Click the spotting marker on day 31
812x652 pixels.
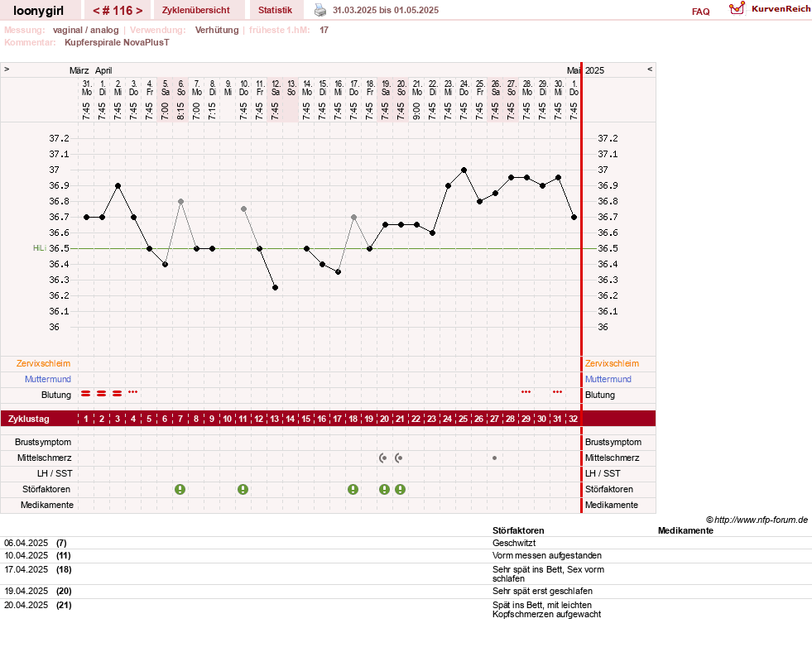558,392
